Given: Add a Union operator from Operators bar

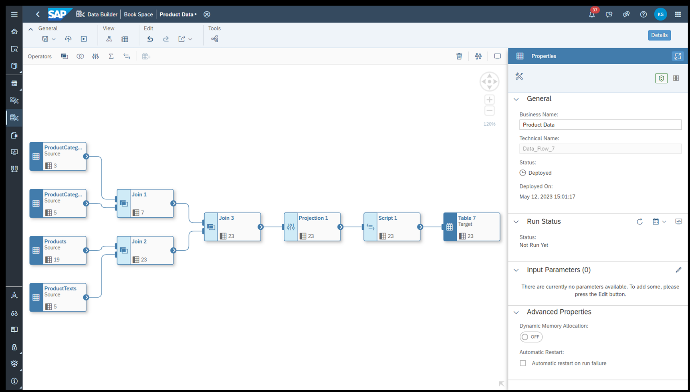Looking at the screenshot, I should pos(80,56).
